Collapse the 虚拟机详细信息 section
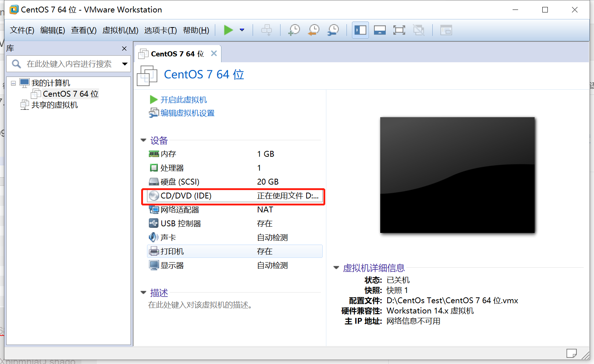This screenshot has width=594, height=364. 336,268
